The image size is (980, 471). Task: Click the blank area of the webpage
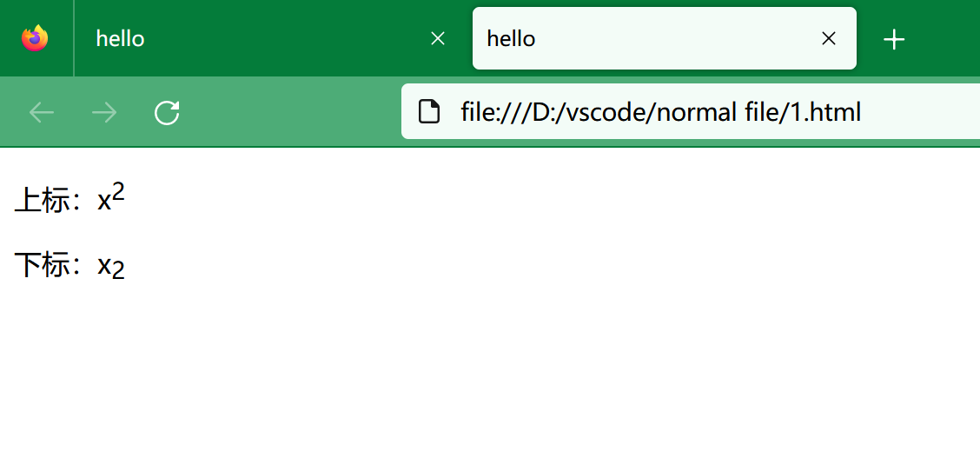[x=521, y=365]
